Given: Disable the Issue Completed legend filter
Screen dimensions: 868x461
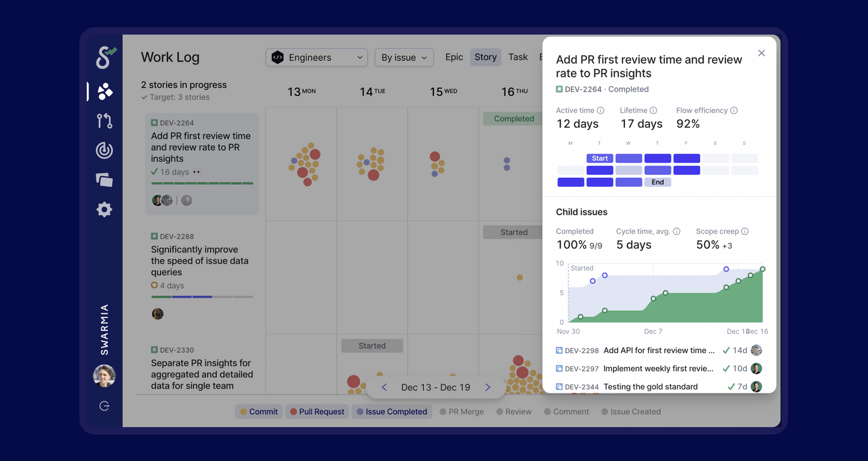Looking at the screenshot, I should [391, 411].
